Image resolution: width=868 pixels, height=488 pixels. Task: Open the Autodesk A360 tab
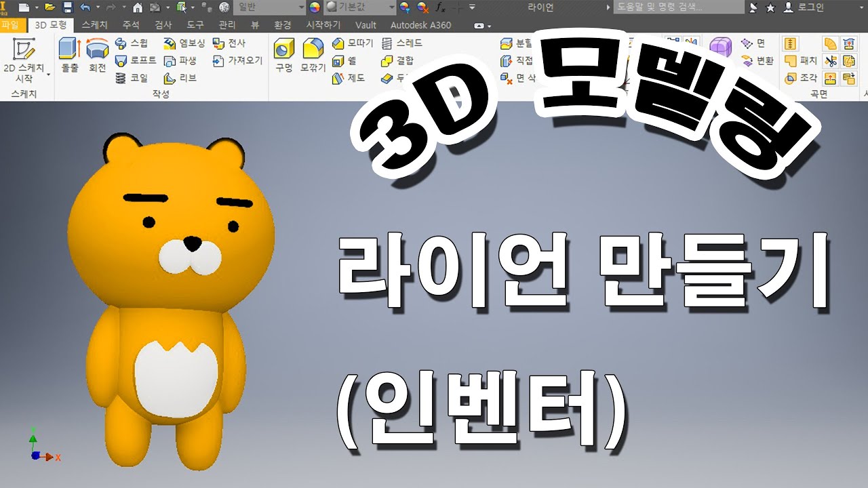[420, 25]
